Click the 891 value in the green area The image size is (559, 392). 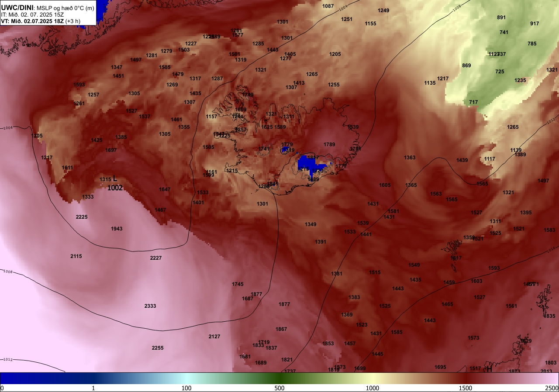[501, 17]
